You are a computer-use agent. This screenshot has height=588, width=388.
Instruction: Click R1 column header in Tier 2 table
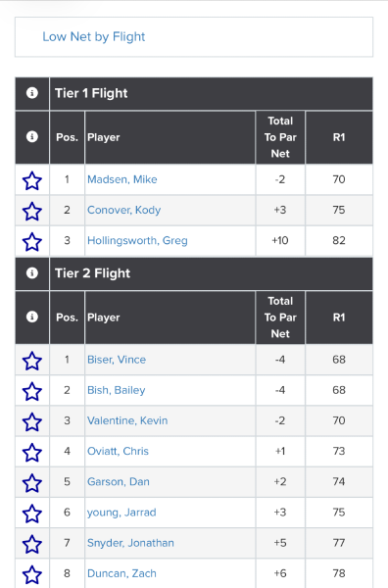tap(339, 318)
